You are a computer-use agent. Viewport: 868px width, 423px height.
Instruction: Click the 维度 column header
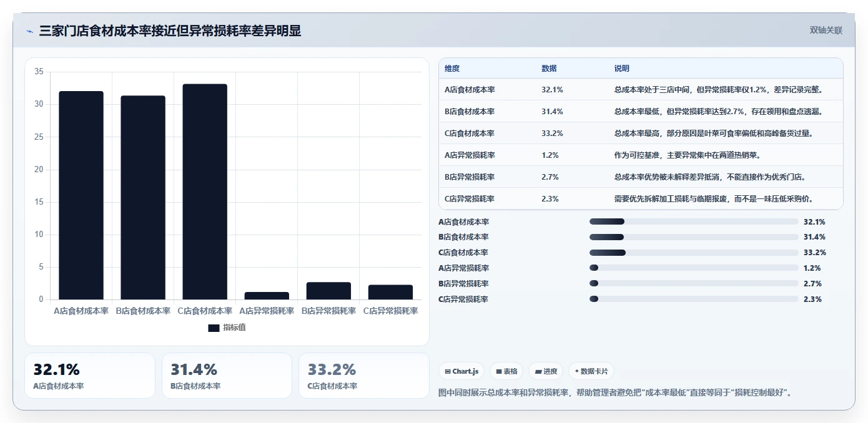pyautogui.click(x=452, y=69)
